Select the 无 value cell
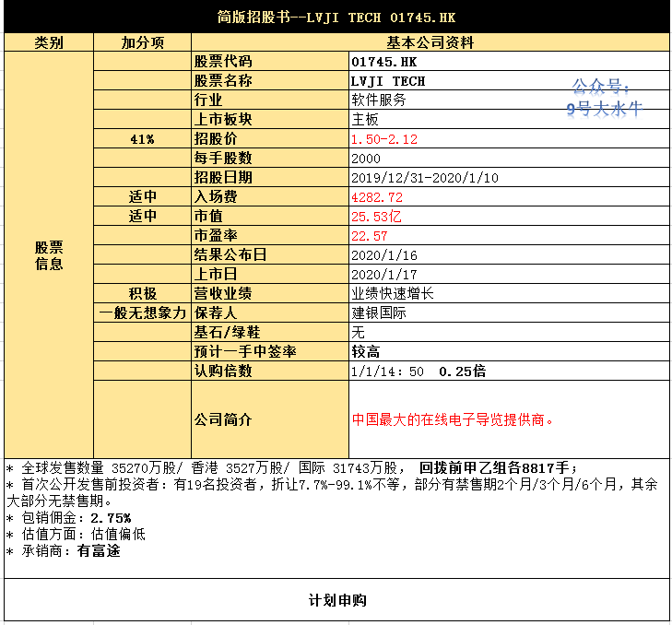Image resolution: width=672 pixels, height=625 pixels. click(509, 332)
